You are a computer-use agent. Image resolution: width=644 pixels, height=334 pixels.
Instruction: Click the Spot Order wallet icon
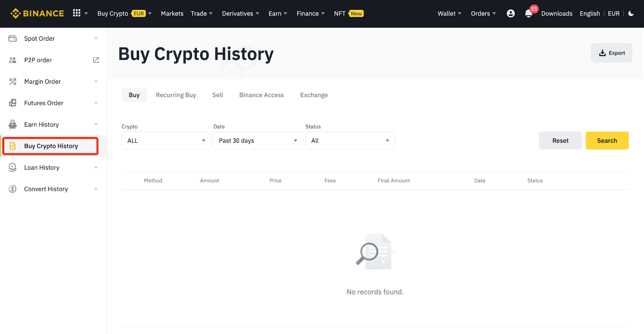tap(12, 39)
